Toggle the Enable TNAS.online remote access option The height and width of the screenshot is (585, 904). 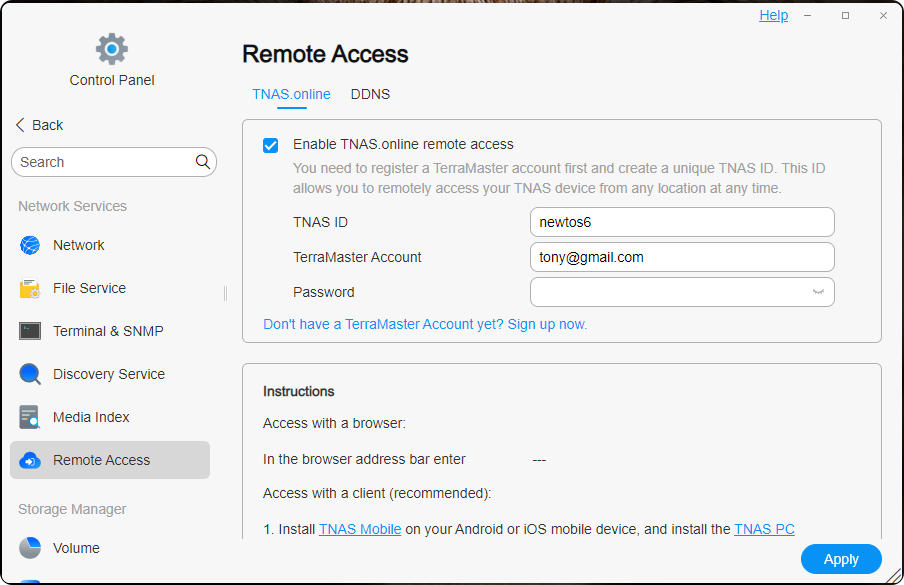270,144
